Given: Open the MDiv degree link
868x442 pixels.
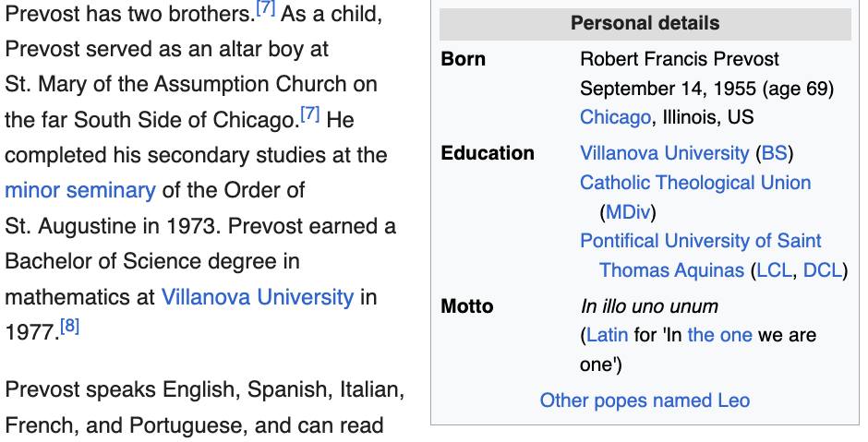Looking at the screenshot, I should (x=627, y=212).
